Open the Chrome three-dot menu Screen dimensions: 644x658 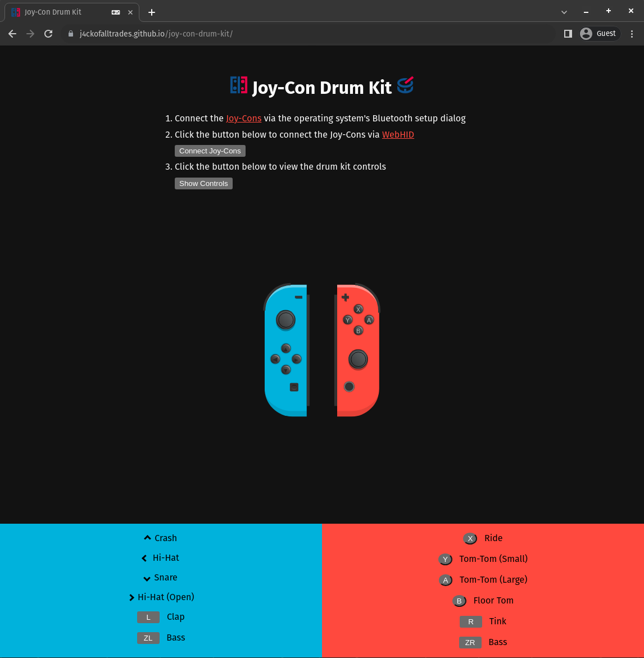coord(632,34)
